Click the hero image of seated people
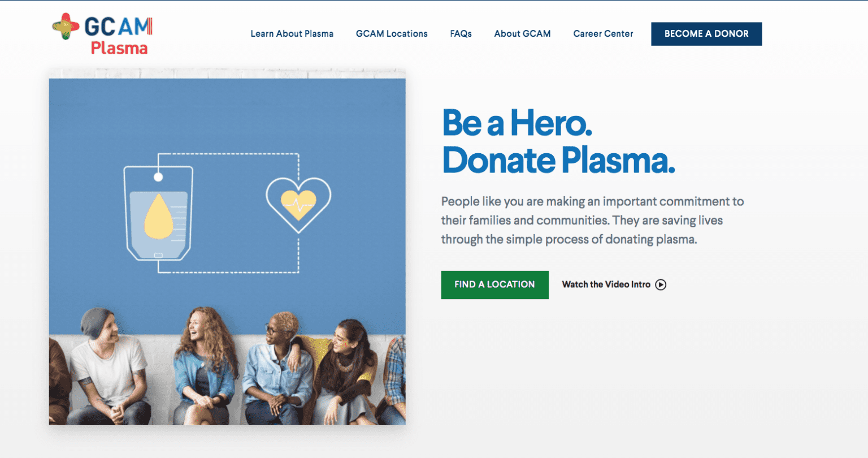The width and height of the screenshot is (868, 458). [226, 368]
